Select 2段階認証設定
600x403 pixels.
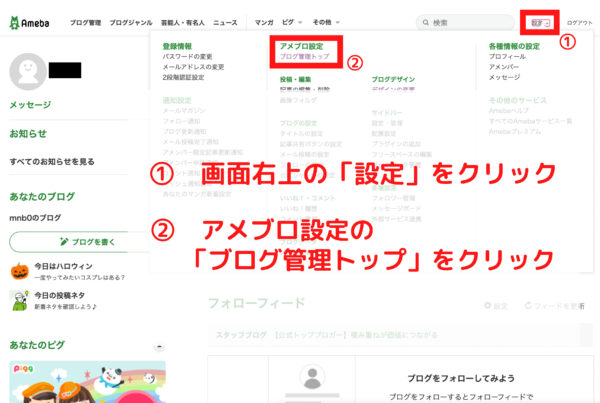[183, 77]
